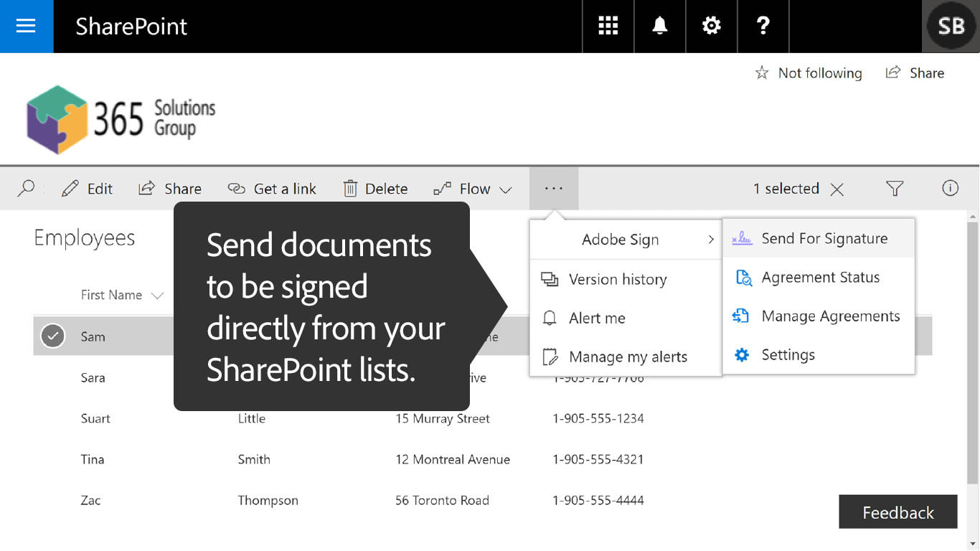
Task: Click the Manage Agreements icon
Action: [x=741, y=316]
